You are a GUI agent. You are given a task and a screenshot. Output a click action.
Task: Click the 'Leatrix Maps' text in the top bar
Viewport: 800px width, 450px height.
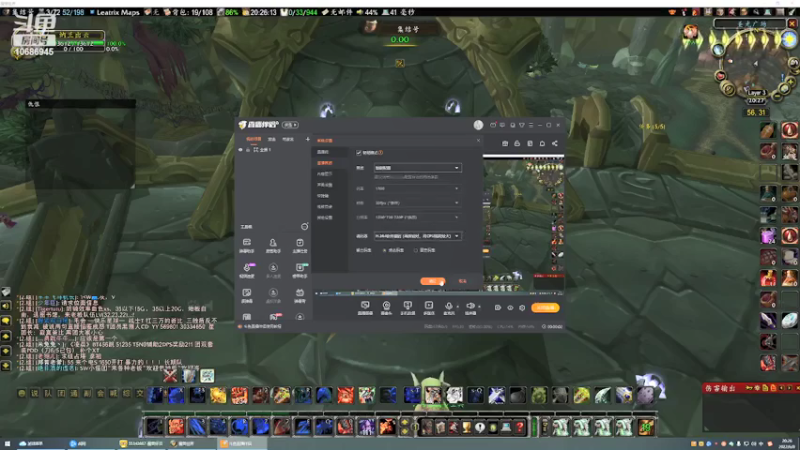[x=118, y=12]
